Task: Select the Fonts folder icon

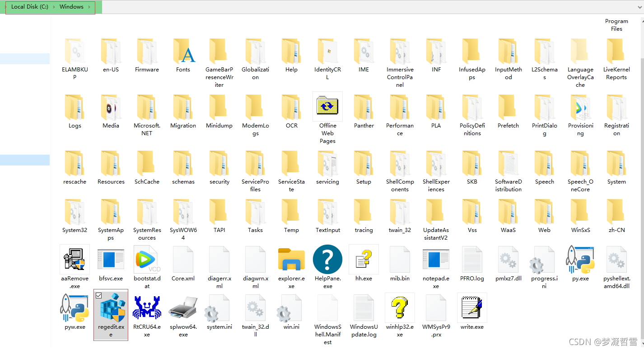Action: point(183,51)
